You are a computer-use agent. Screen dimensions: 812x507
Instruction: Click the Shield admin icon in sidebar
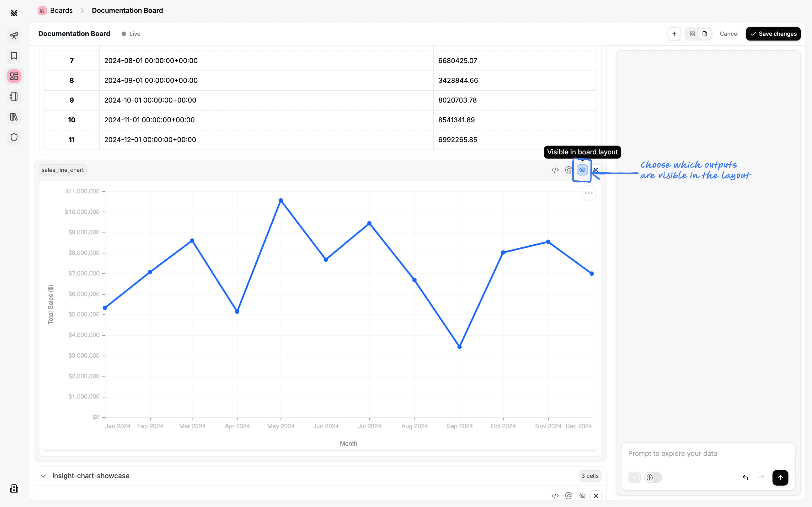(x=14, y=137)
